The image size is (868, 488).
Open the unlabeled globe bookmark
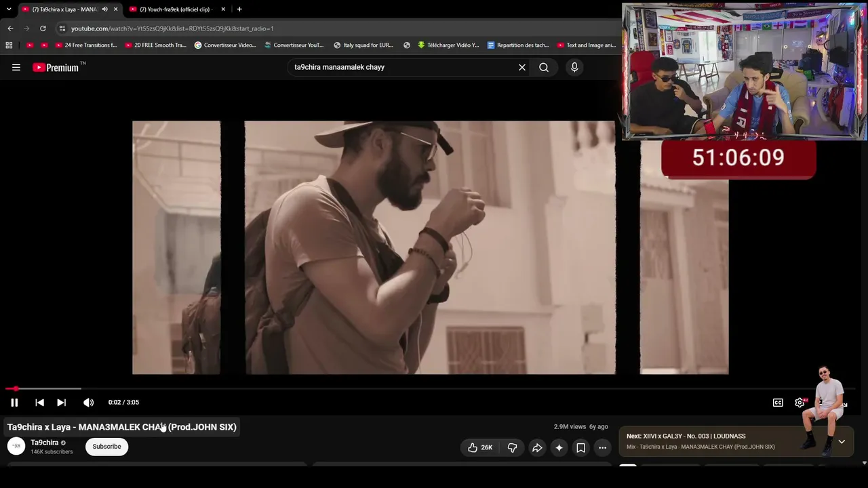[x=407, y=45]
